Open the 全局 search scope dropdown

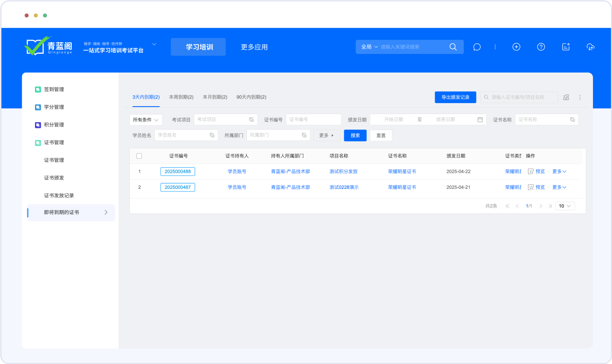(370, 47)
